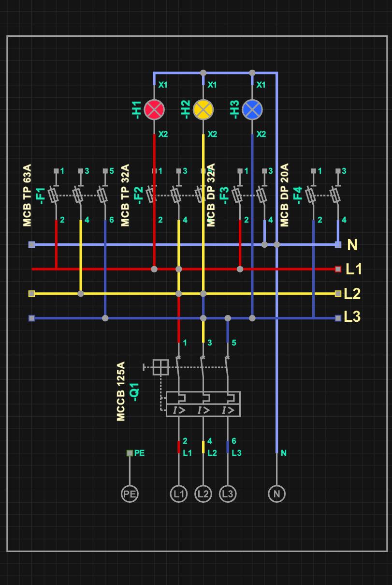Select the L1 input terminal circle
Image resolution: width=392 pixels, height=585 pixels.
pos(179,494)
